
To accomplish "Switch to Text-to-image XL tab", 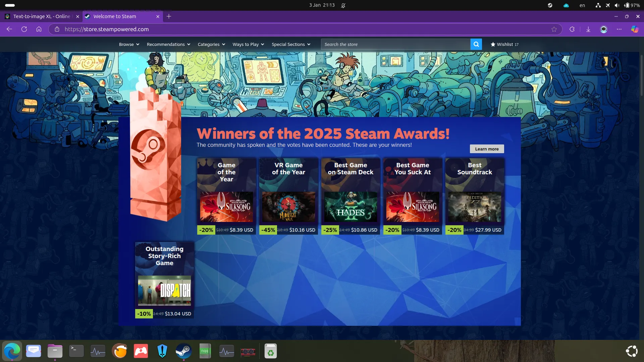I will [x=42, y=16].
